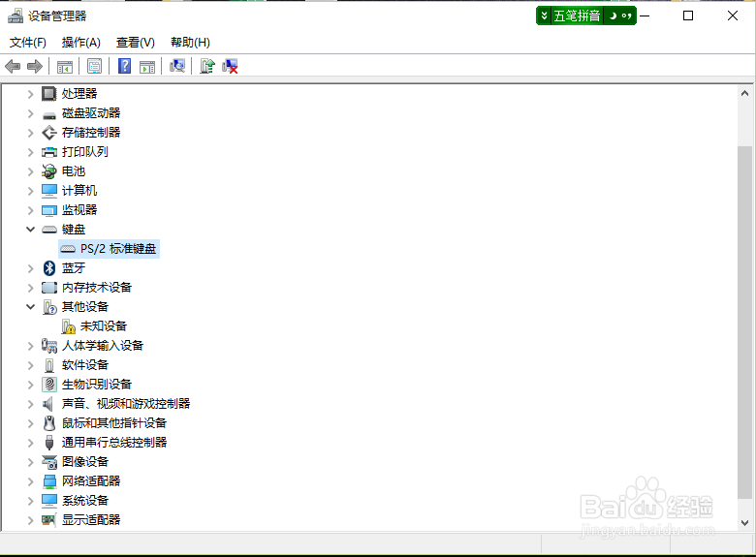Click the 打印队列 printer icon
The width and height of the screenshot is (756, 557).
(49, 152)
